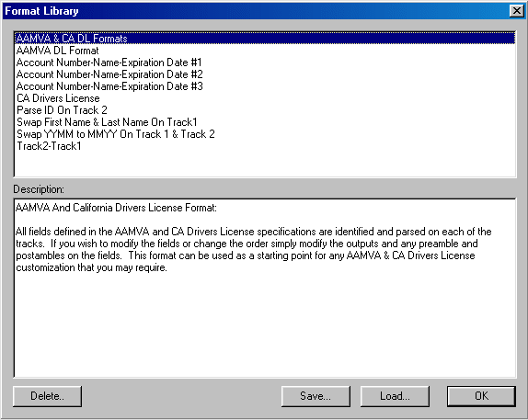Confirm with the OK button
Viewport: 528px width, 420px height.
[x=481, y=396]
